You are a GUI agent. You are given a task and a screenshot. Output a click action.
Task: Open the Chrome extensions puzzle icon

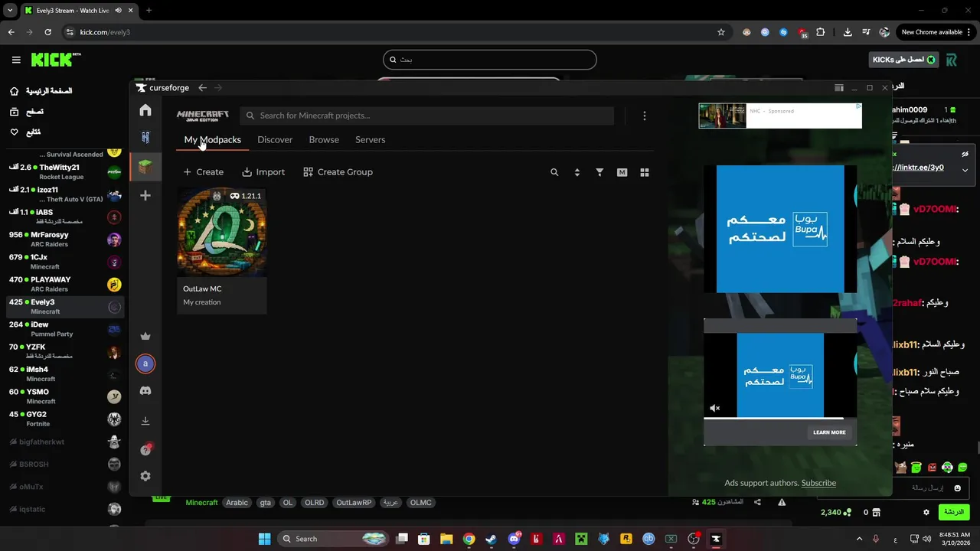click(821, 32)
